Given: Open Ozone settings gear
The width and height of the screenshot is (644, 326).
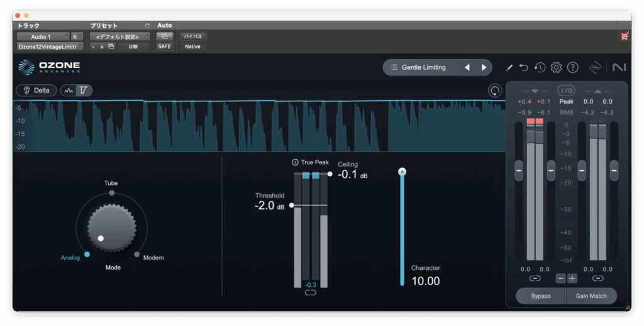Looking at the screenshot, I should tap(556, 67).
